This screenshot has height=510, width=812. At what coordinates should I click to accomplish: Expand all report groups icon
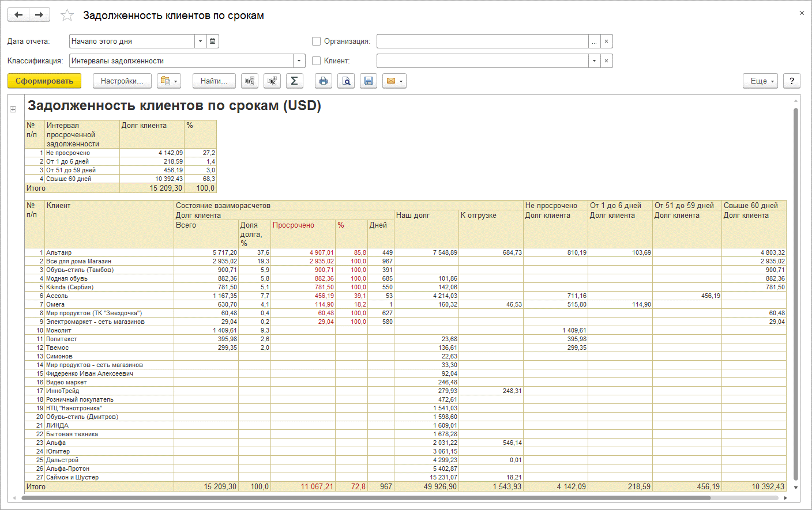click(272, 81)
